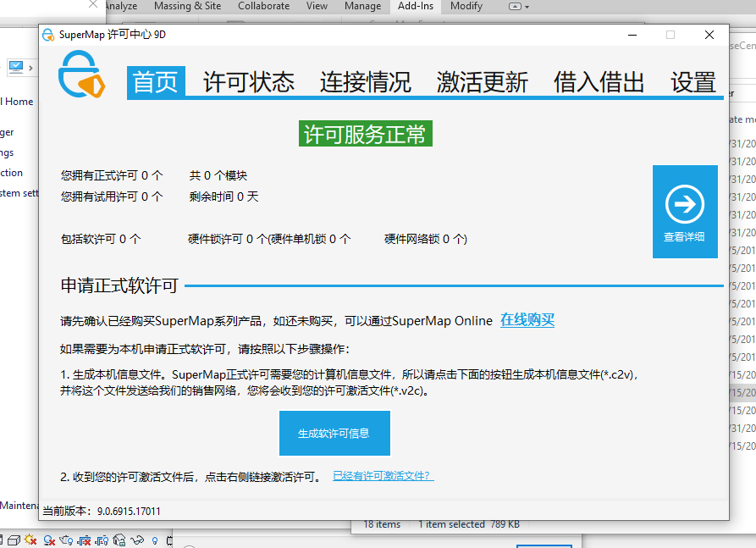Open the Collaborate ribbon tab

(264, 6)
